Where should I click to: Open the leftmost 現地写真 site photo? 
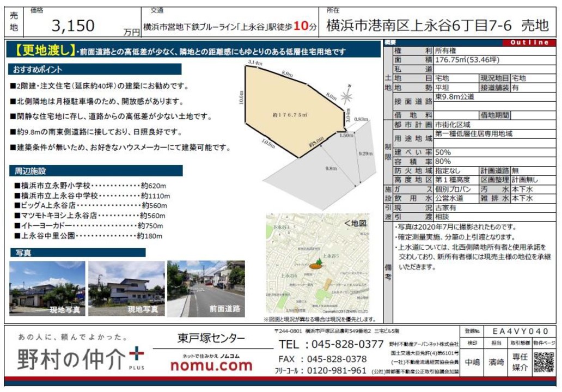pyautogui.click(x=47, y=289)
